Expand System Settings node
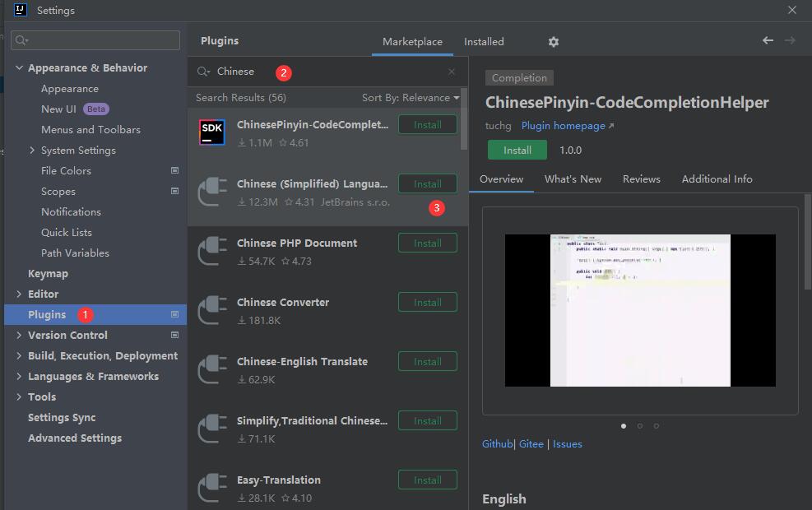Viewport: 812px width, 510px height. click(x=32, y=151)
